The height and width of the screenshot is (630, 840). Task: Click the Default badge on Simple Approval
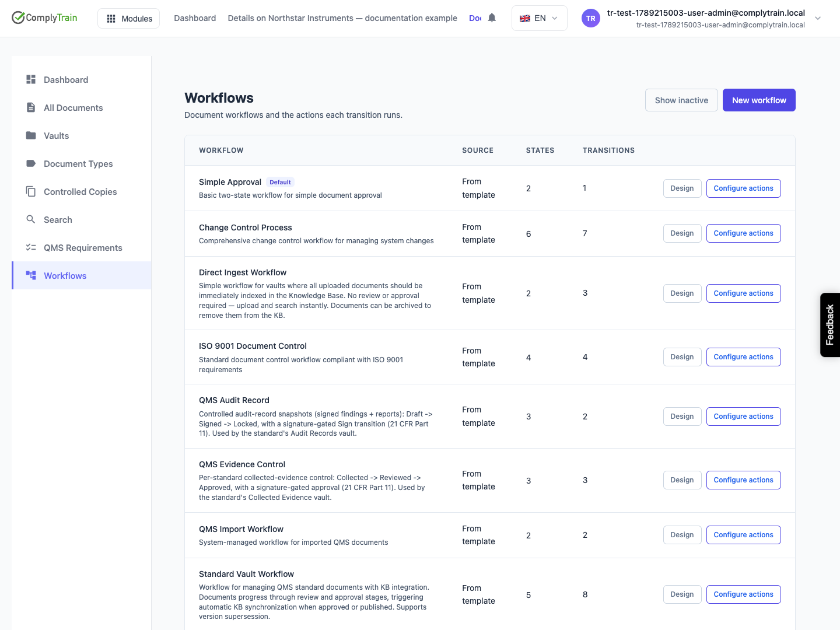click(280, 182)
